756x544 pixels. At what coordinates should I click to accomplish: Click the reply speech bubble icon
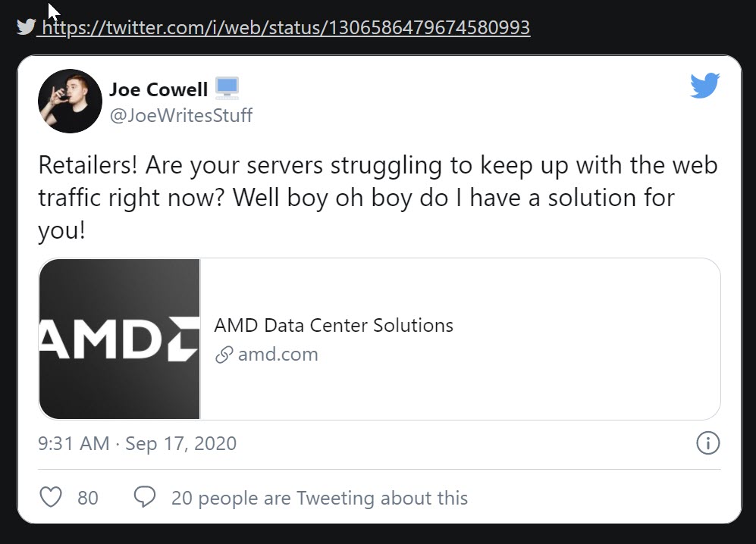pyautogui.click(x=144, y=497)
